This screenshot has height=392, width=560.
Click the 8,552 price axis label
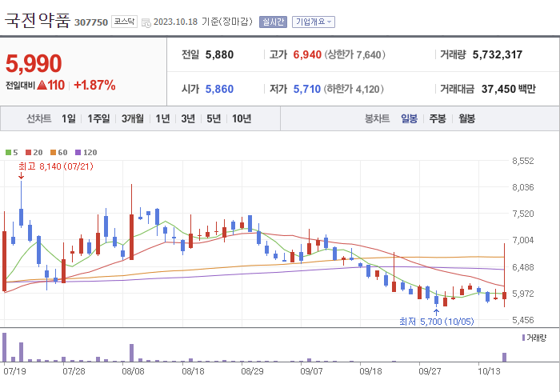[x=523, y=161]
